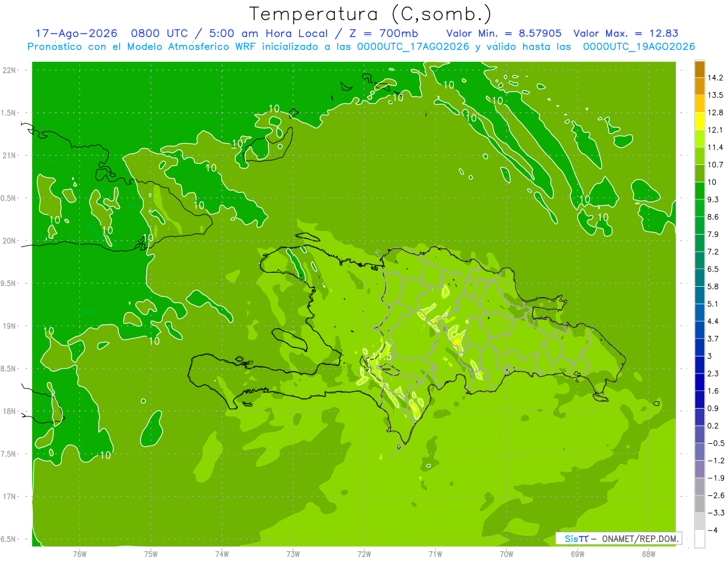Viewport: 728px width, 562px height.
Task: Click the legend value "1.6"
Action: pyautogui.click(x=713, y=391)
